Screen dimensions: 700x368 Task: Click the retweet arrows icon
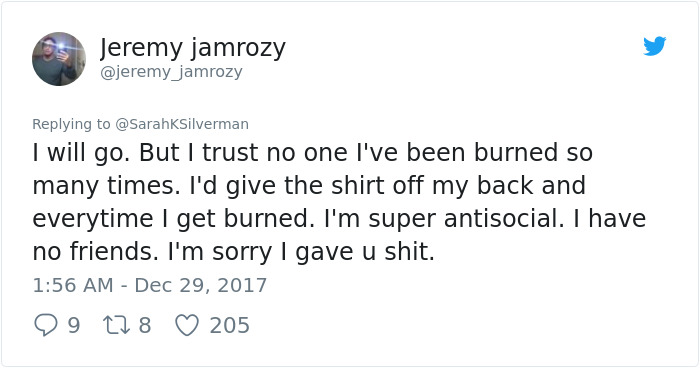point(117,325)
